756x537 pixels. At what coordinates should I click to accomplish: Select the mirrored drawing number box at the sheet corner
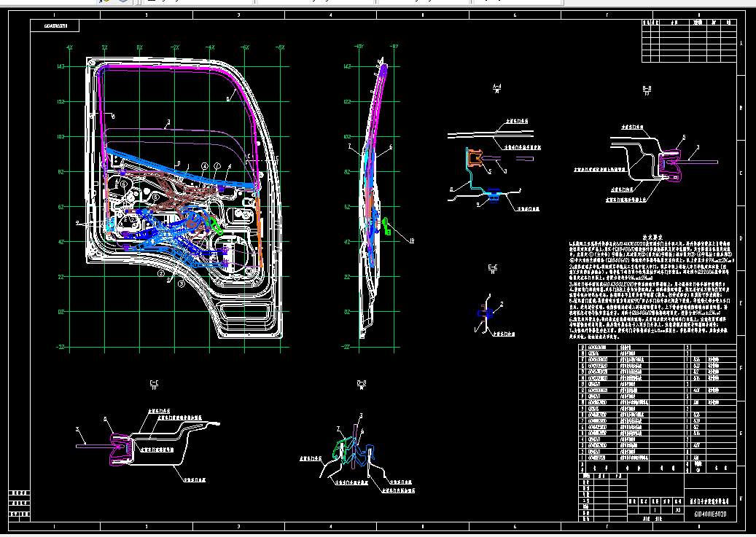click(55, 26)
